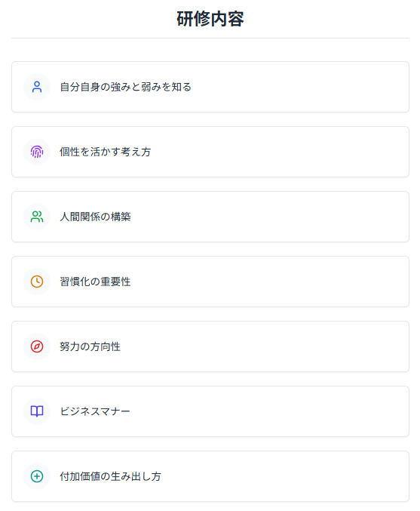This screenshot has width=420, height=511.
Task: Click the orange clock icon
Action: click(37, 282)
